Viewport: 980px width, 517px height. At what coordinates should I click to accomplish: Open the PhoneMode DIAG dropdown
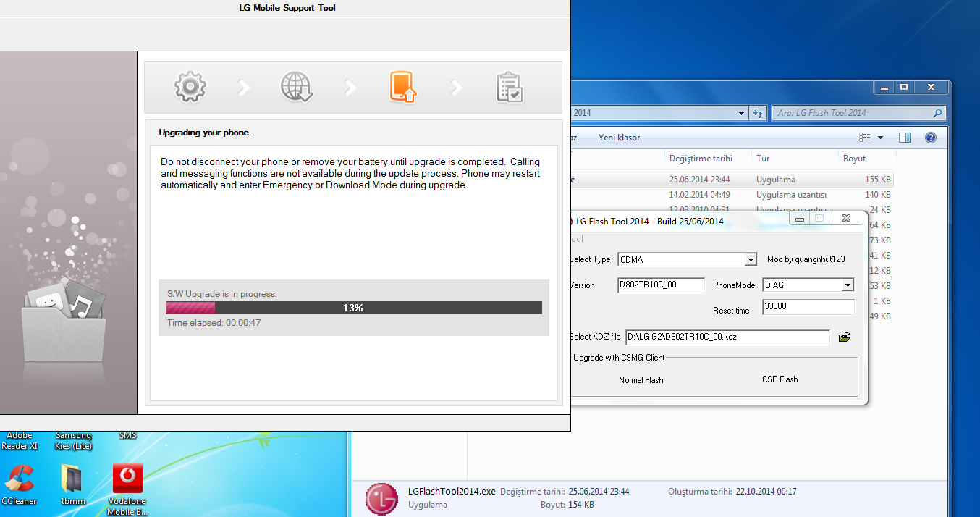click(848, 285)
